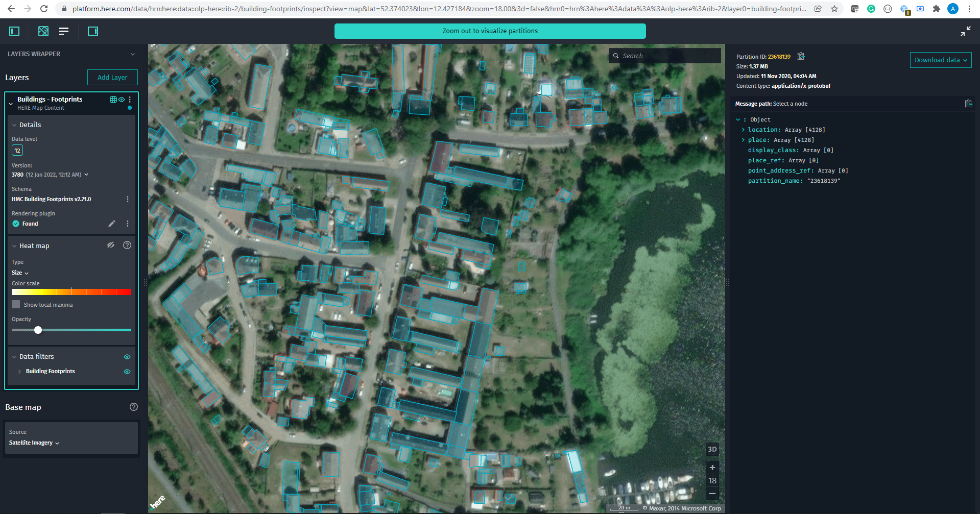Toggle the left panel layout icon

tap(14, 31)
